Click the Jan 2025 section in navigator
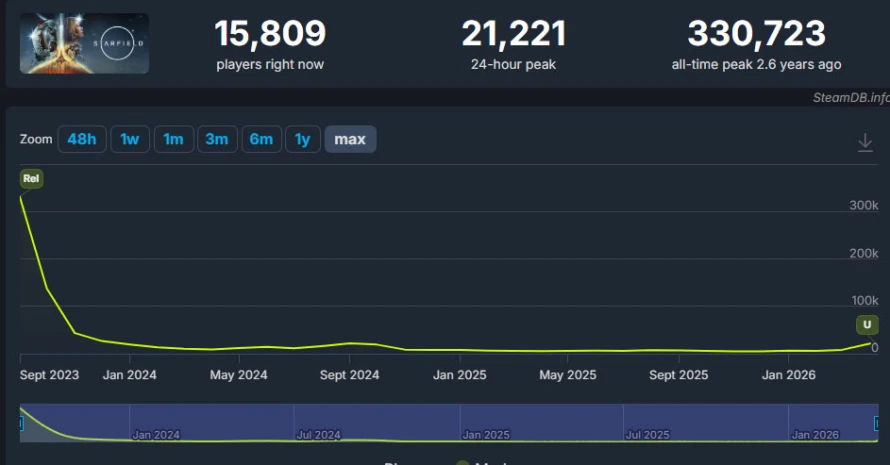This screenshot has height=465, width=890. pyautogui.click(x=541, y=423)
